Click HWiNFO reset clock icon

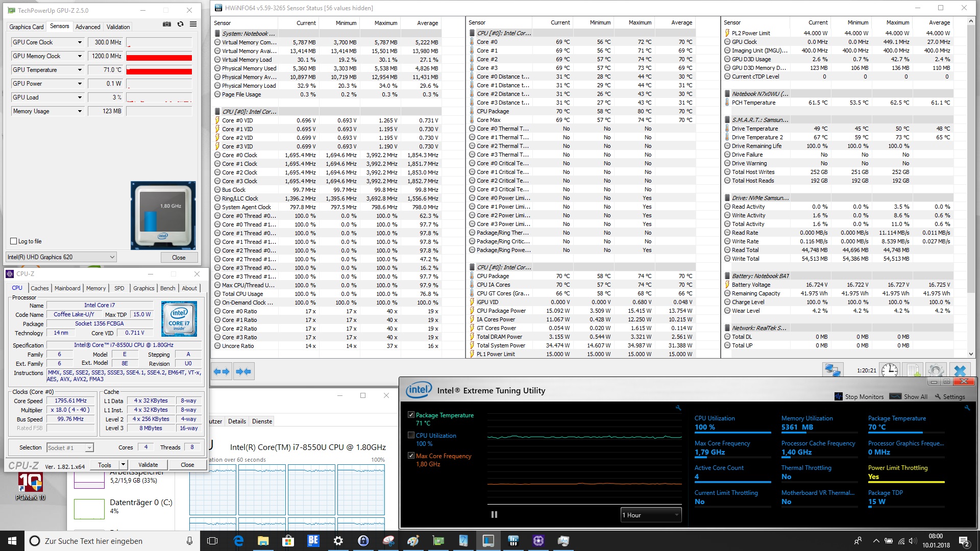890,370
